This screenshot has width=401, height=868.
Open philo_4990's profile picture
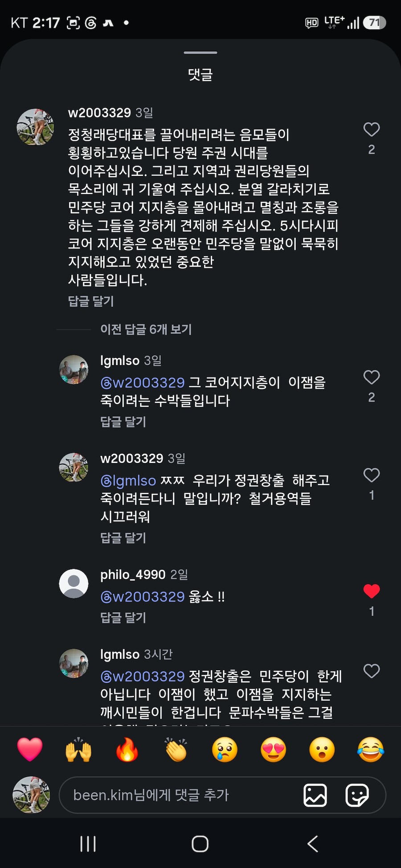pyautogui.click(x=74, y=584)
